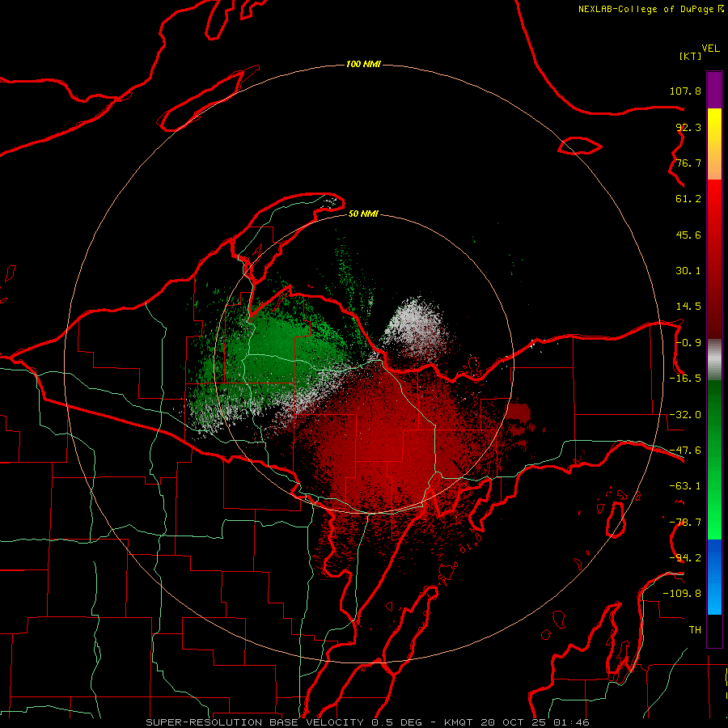Click the purple segment of velocity color bar

714,91
